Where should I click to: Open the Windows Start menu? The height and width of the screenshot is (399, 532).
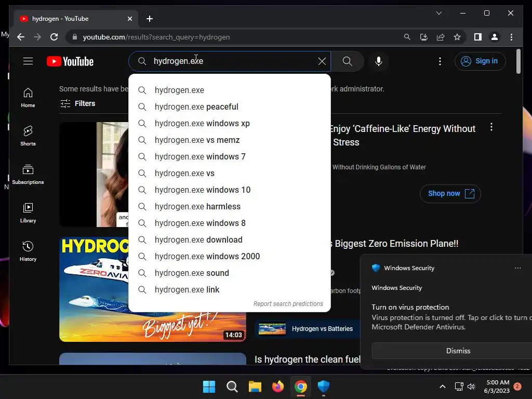(x=209, y=387)
